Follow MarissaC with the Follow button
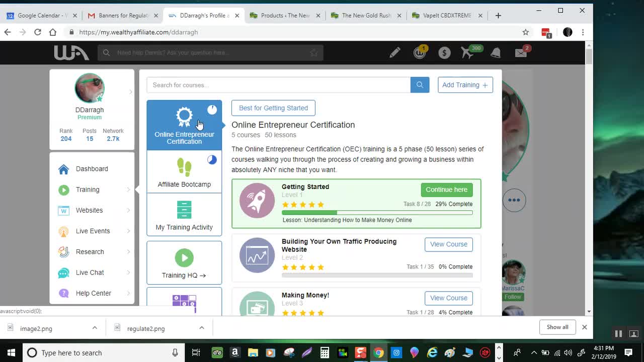The width and height of the screenshot is (644, 362). (513, 297)
